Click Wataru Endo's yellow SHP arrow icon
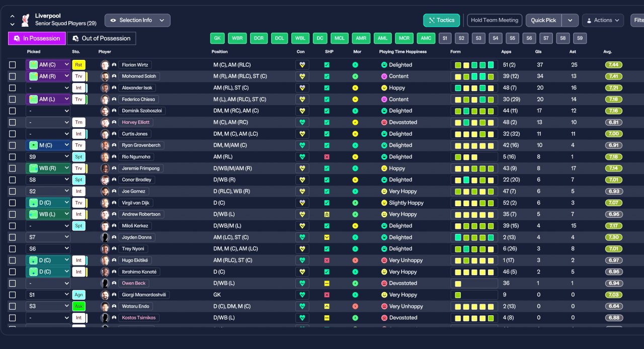 327,306
